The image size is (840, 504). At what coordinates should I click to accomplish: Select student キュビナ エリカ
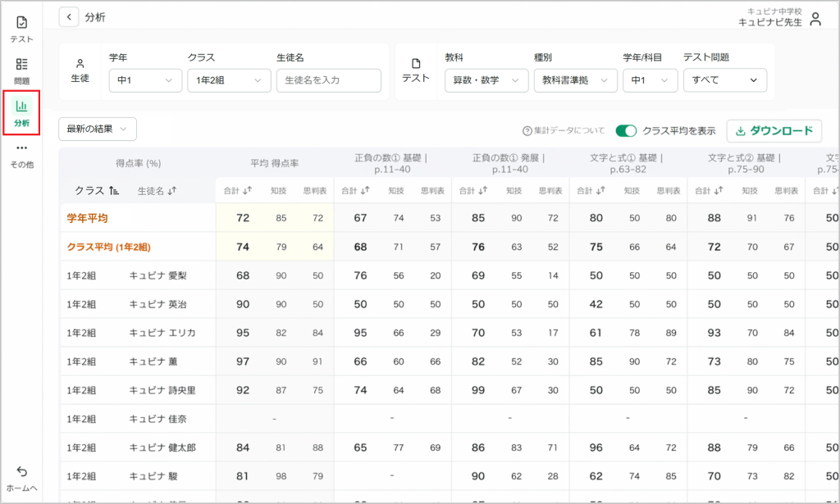tap(162, 333)
